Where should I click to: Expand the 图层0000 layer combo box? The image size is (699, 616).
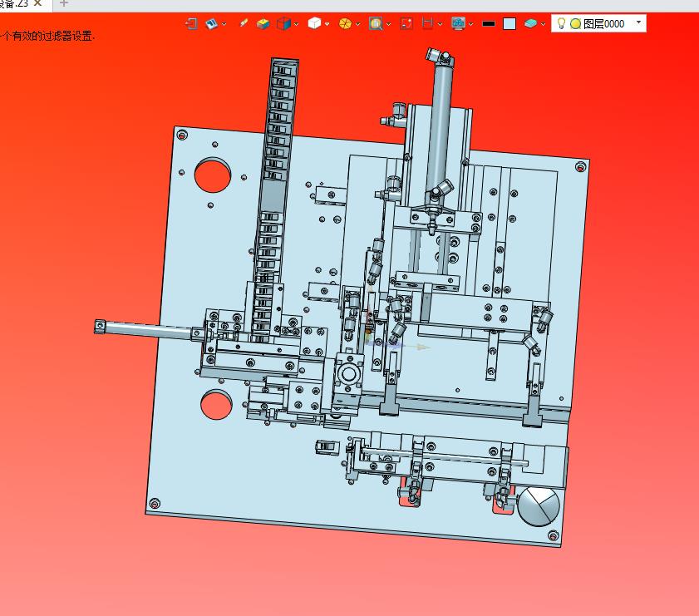639,22
